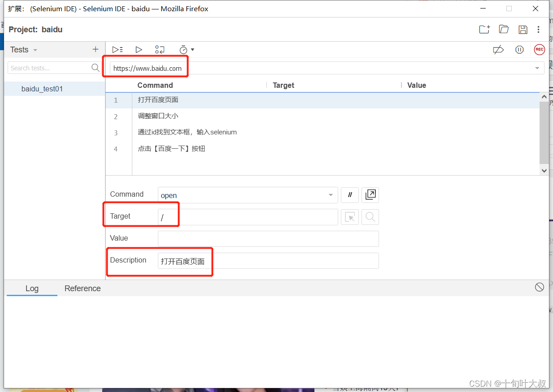Open the new window configuration icon
The width and height of the screenshot is (553, 392).
370,195
